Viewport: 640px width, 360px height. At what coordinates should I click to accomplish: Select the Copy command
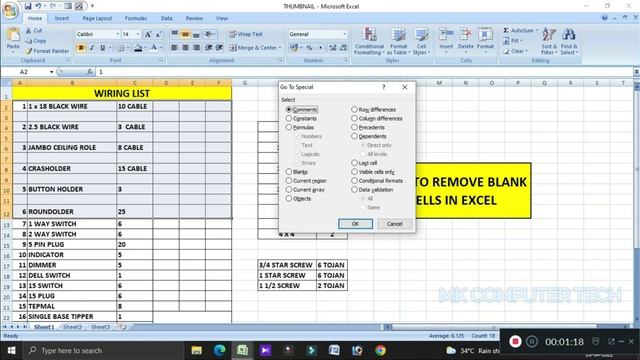click(x=36, y=41)
